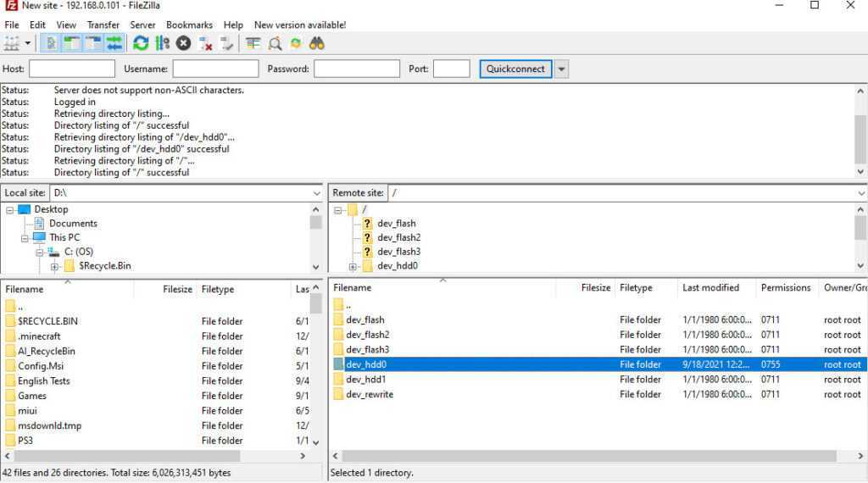Open the Transfer menu

103,25
